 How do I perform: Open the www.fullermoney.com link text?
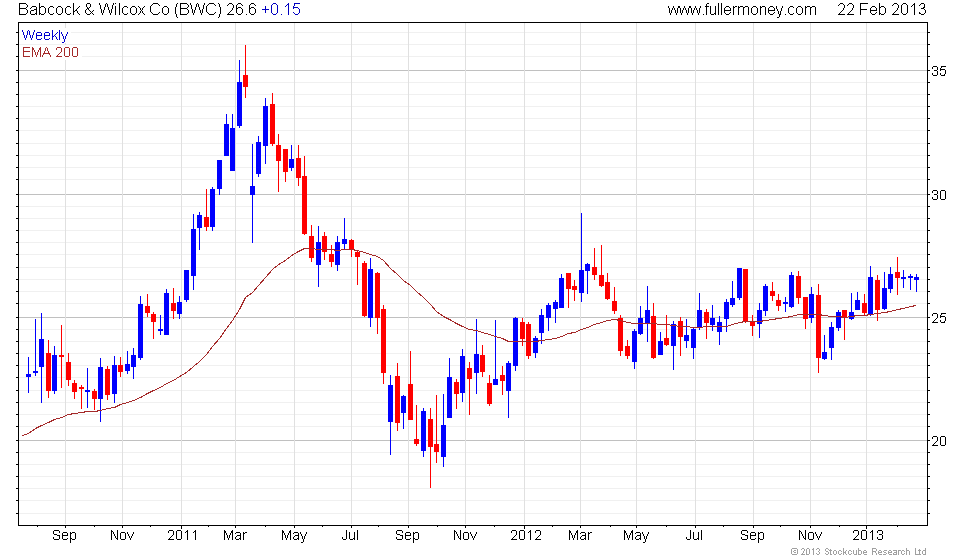742,9
